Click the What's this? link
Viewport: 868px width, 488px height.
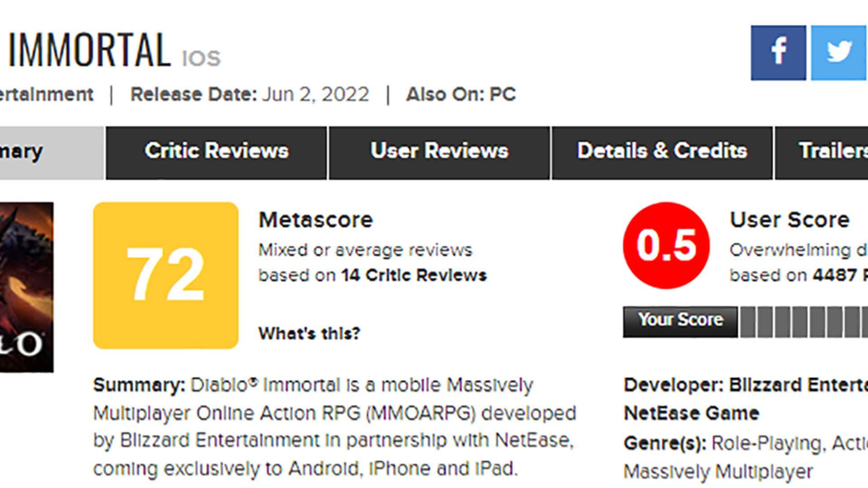[309, 333]
